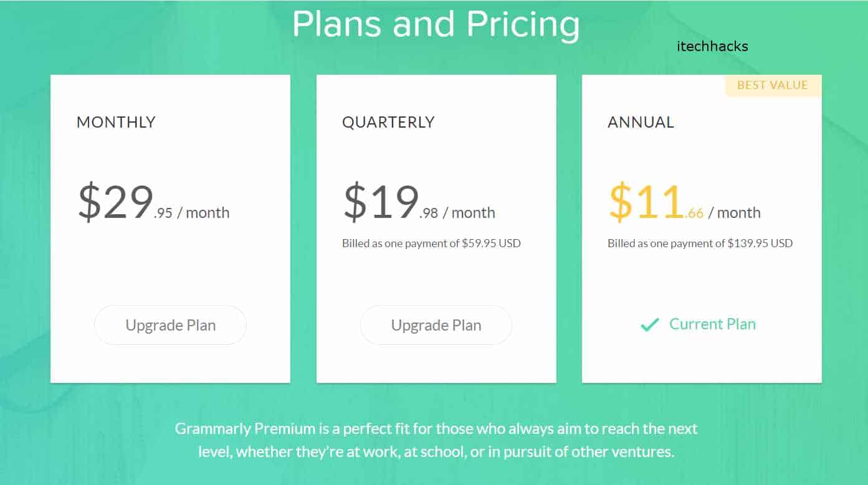Click the Plans and Pricing heading
Screen dimensions: 868x485
436,25
